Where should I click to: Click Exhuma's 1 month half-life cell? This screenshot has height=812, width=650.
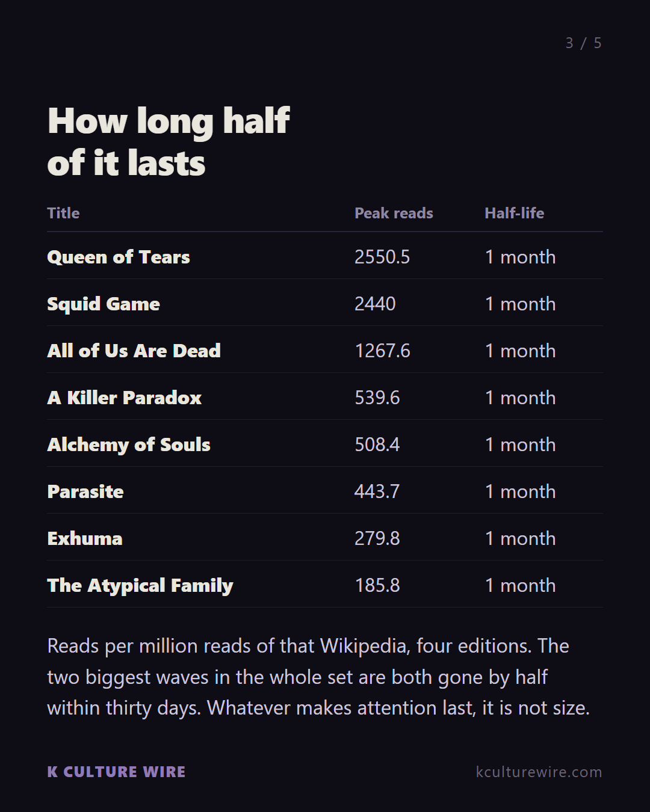(x=520, y=538)
